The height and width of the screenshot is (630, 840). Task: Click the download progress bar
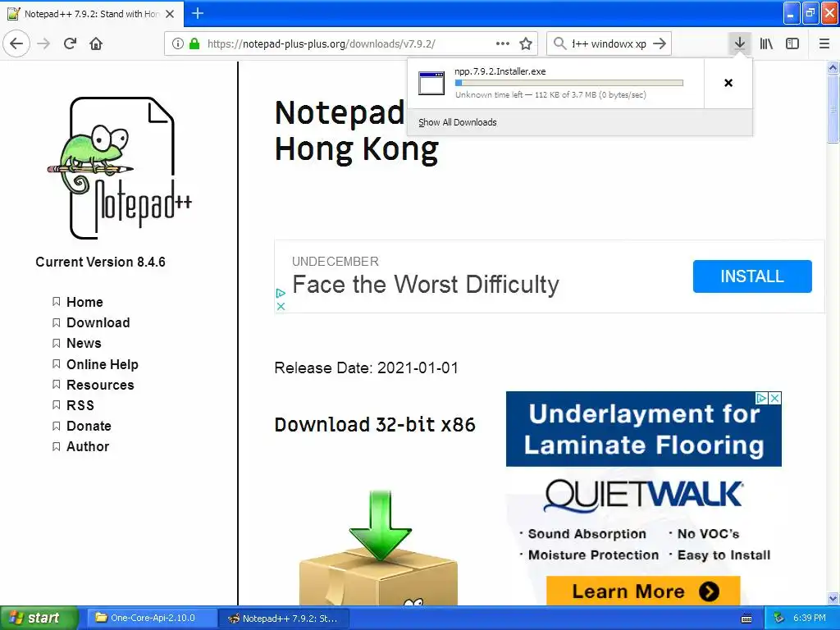(569, 83)
